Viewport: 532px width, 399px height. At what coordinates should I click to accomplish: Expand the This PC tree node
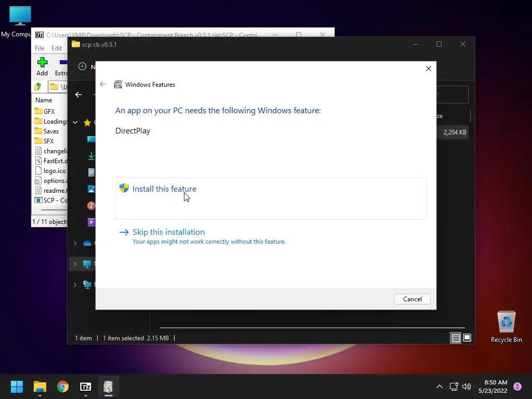pos(75,264)
